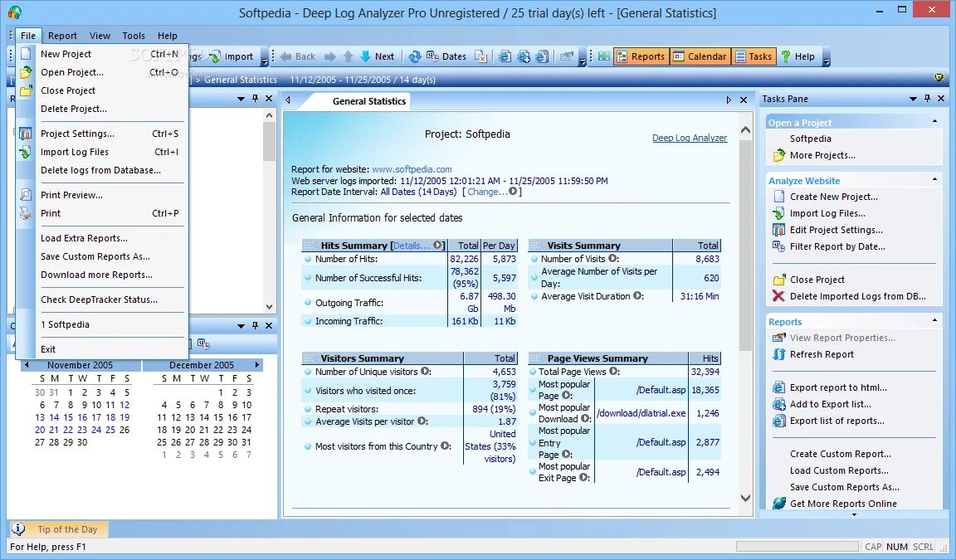The width and height of the screenshot is (956, 560).
Task: Click the General Statistics tab
Action: [x=368, y=101]
